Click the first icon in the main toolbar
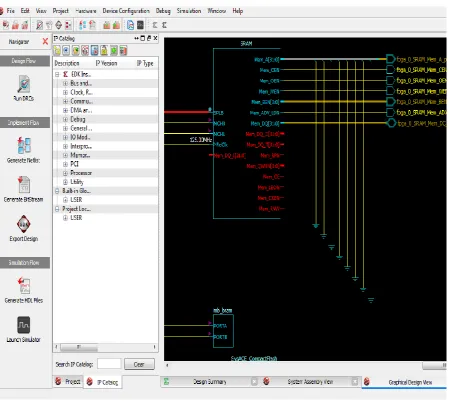 coord(6,25)
